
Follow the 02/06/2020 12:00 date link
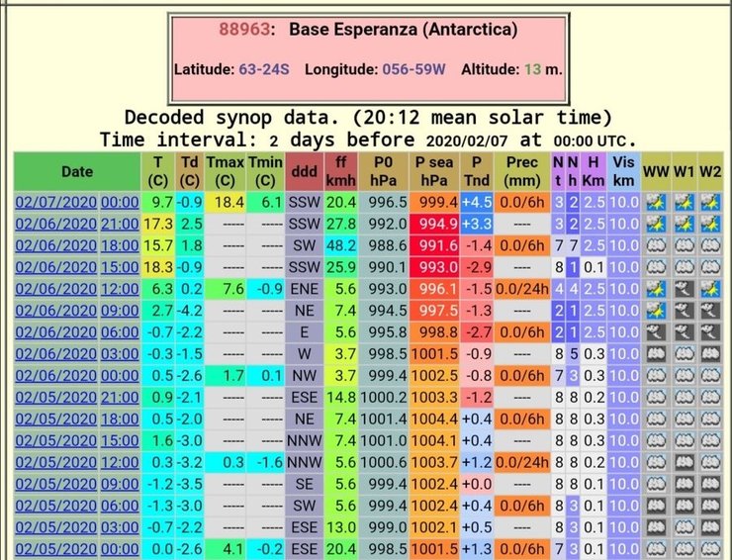coord(76,289)
